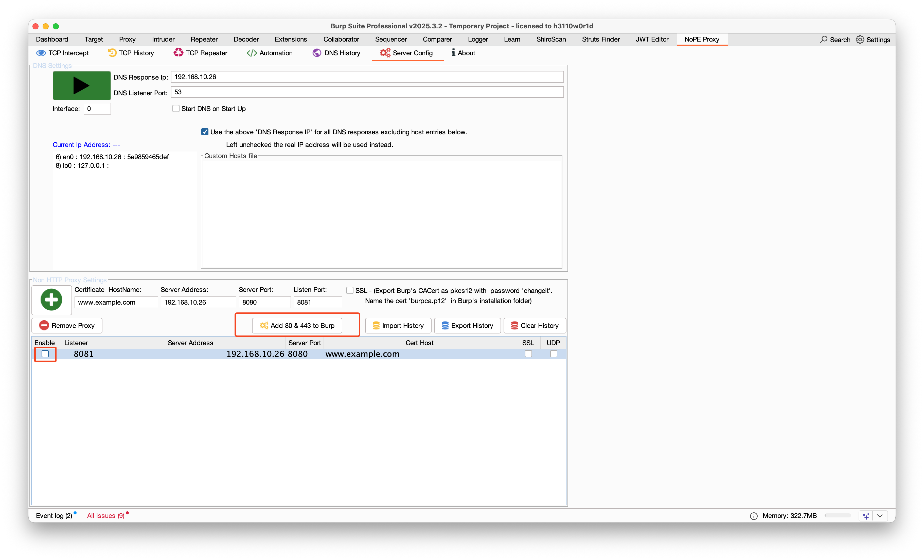
Task: Switch to the Intruder tab
Action: point(163,39)
